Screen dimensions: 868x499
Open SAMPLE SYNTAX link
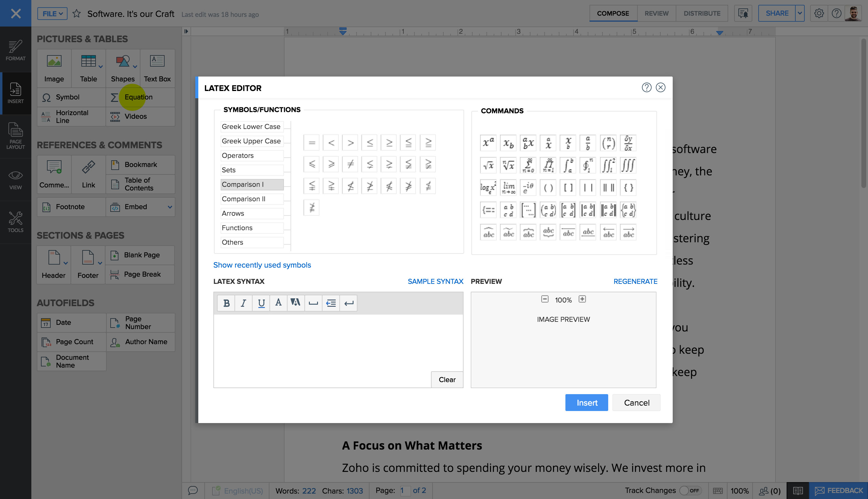pyautogui.click(x=435, y=281)
